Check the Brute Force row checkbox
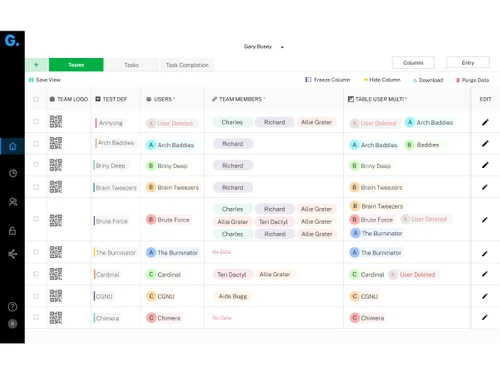This screenshot has width=500, height=375. click(36, 219)
